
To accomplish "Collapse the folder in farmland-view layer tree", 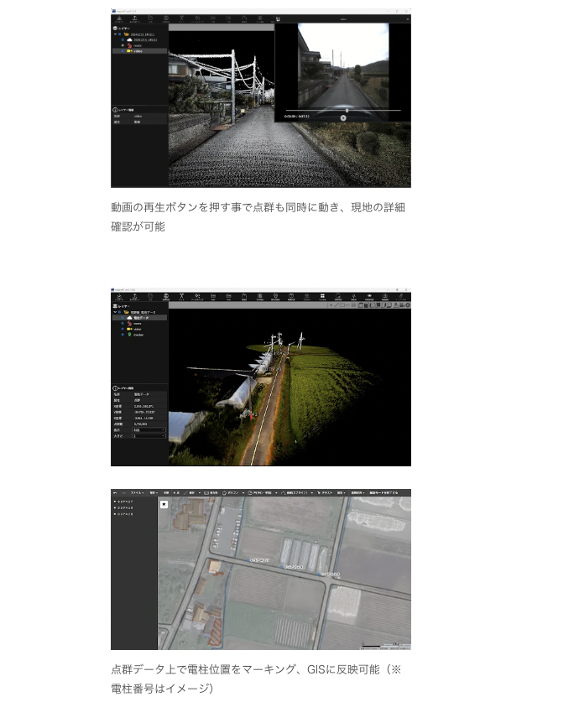I will click(115, 312).
